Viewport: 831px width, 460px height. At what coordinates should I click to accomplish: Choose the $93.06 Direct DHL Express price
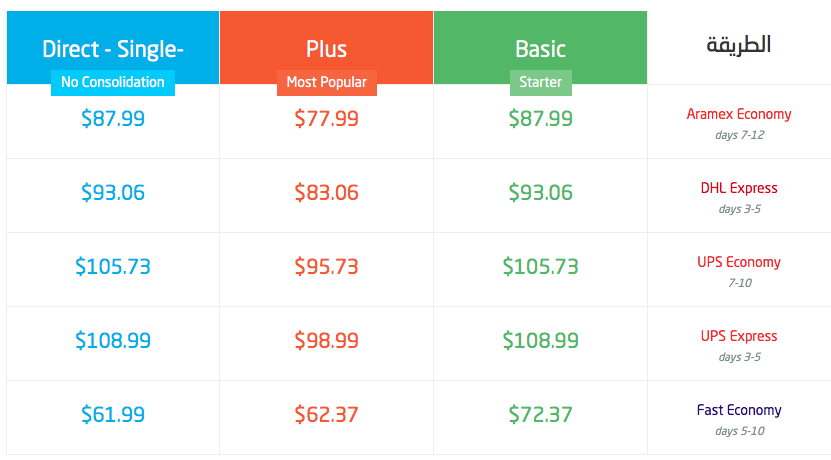(x=113, y=192)
